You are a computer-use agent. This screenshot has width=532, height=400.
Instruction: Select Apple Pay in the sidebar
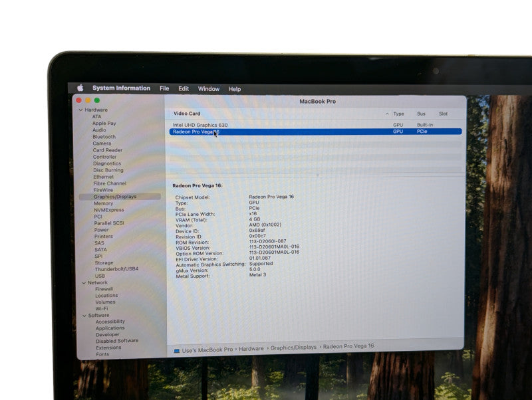[x=104, y=124]
